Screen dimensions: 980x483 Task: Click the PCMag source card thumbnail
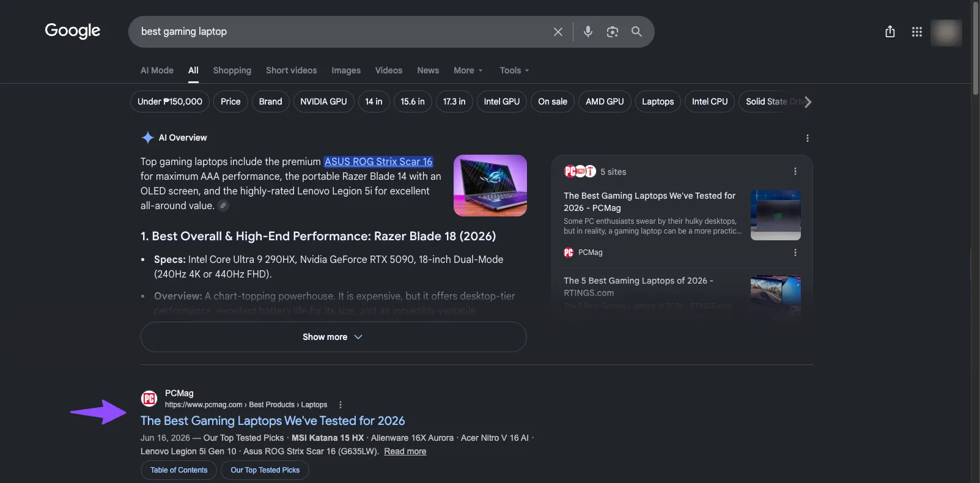775,215
